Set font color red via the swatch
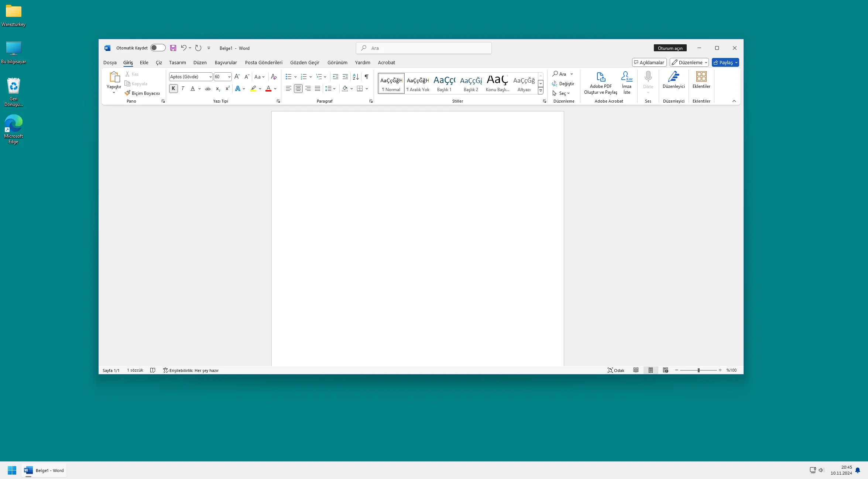 (x=268, y=89)
